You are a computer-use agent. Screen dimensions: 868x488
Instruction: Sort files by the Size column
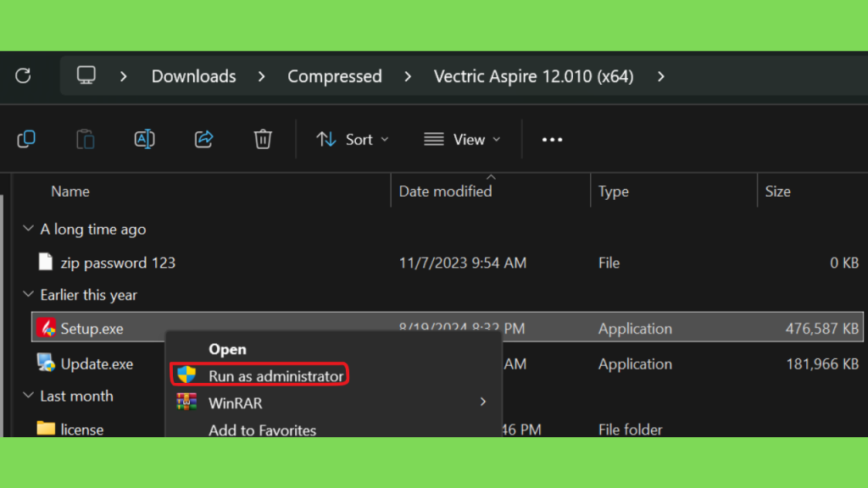(x=778, y=191)
